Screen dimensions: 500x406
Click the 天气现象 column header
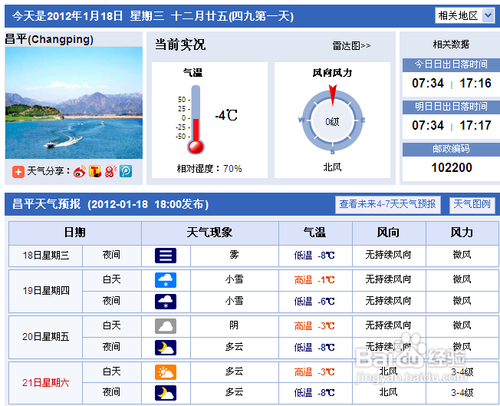[x=210, y=232]
